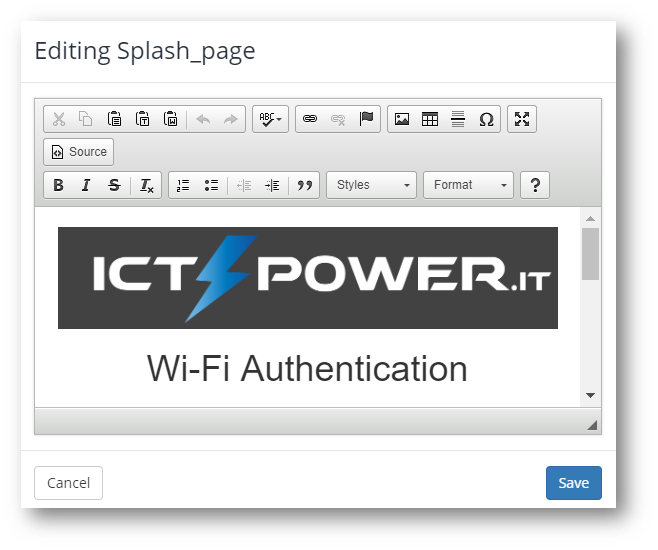This screenshot has height=550, width=658.
Task: Toggle bold formatting
Action: click(x=58, y=185)
